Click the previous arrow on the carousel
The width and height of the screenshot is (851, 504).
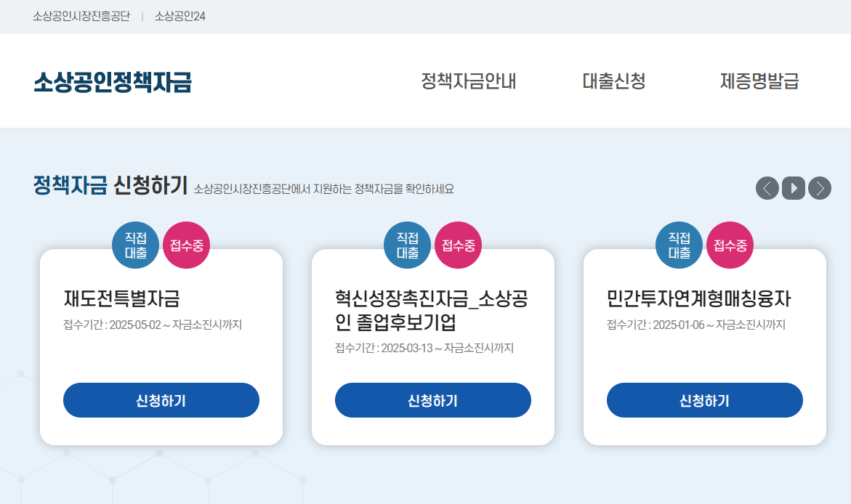point(767,189)
